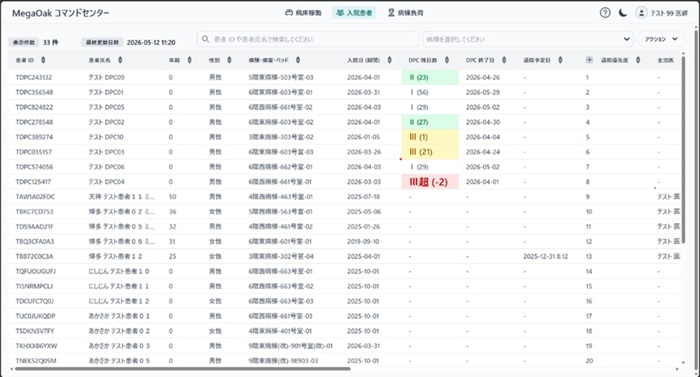700x377 pixels.
Task: Select patient ID TDPC035157
Action: click(x=33, y=152)
